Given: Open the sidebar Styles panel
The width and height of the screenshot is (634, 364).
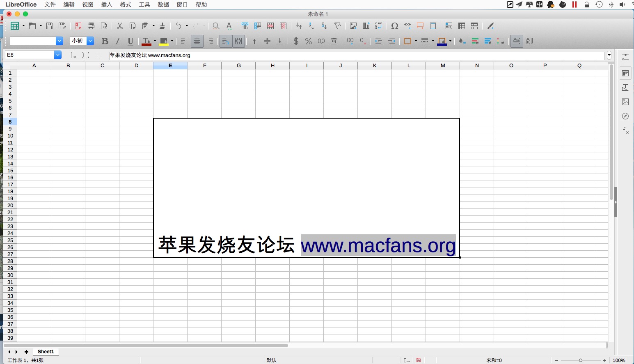Looking at the screenshot, I should (x=625, y=87).
